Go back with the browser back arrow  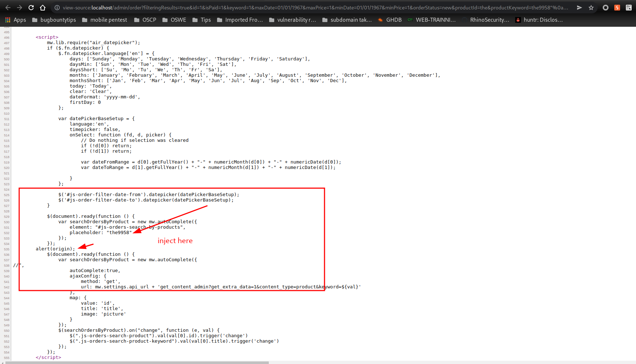(x=8, y=8)
